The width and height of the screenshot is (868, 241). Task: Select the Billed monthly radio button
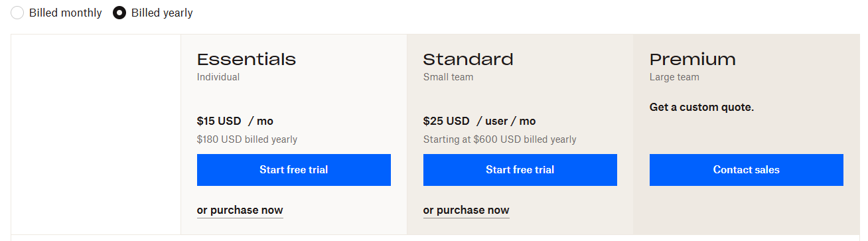17,13
